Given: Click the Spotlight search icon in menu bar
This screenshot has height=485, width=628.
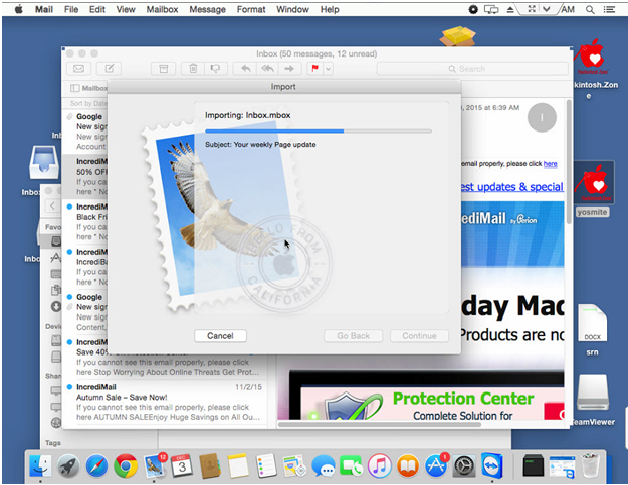Looking at the screenshot, I should [590, 9].
